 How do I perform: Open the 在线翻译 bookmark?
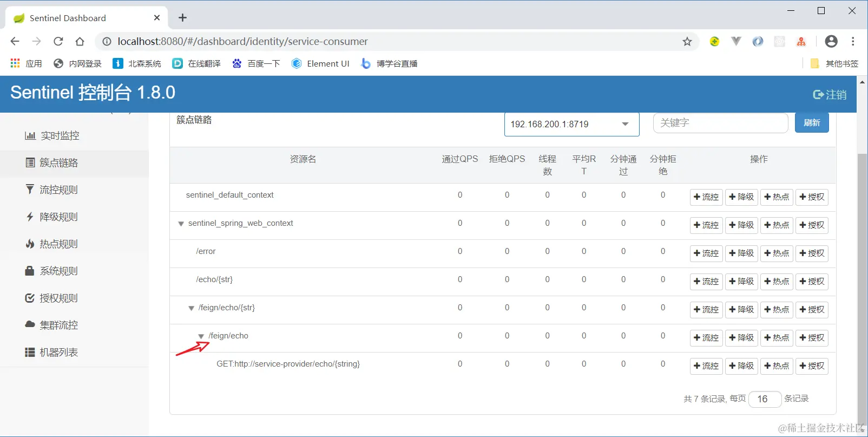pyautogui.click(x=196, y=63)
